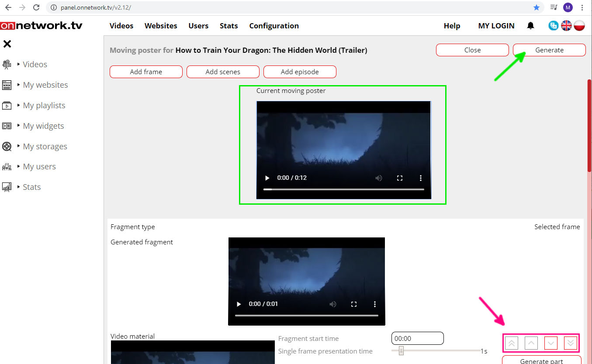Play the generated fragment video
Viewport: 592px width, 364px height.
coord(239,304)
